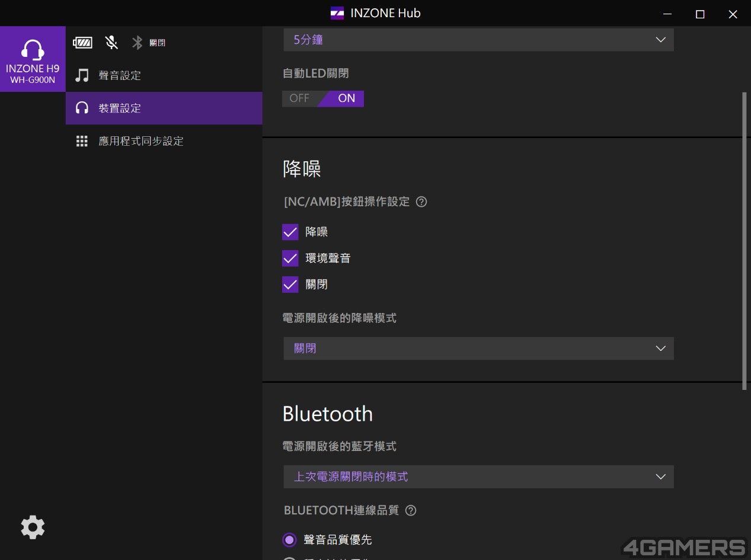Open the 應用程式同步設定 menu text
Viewport: 751px width, 560px height.
pyautogui.click(x=141, y=141)
